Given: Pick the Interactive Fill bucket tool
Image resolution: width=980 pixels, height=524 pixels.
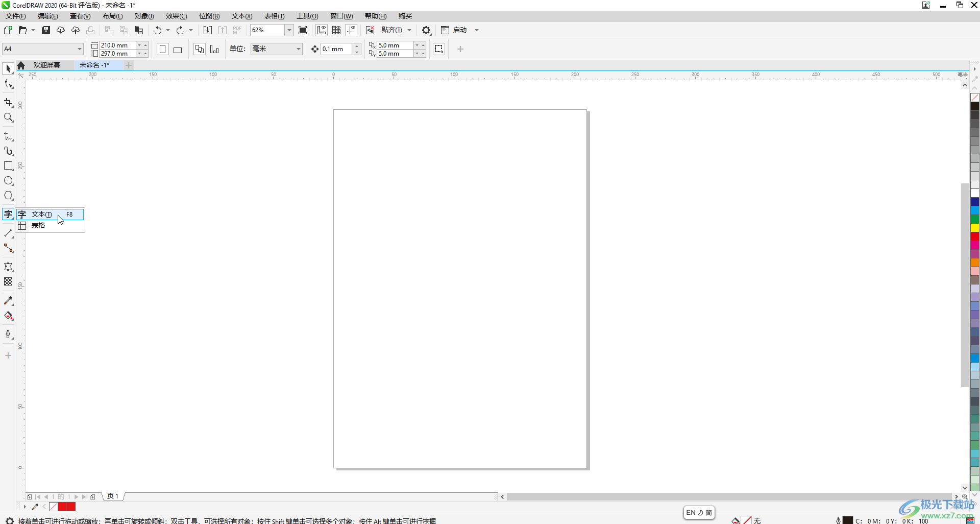Looking at the screenshot, I should pos(8,316).
